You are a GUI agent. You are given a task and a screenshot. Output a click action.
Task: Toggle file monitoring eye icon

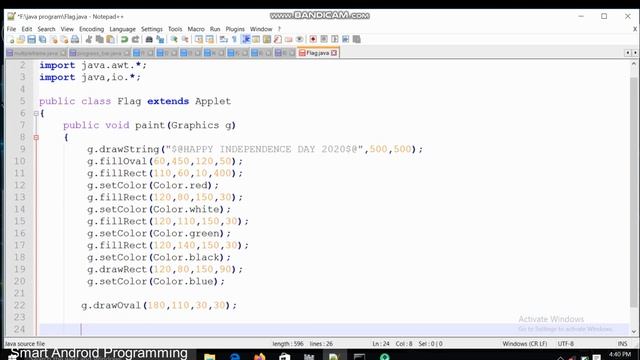coord(300,40)
